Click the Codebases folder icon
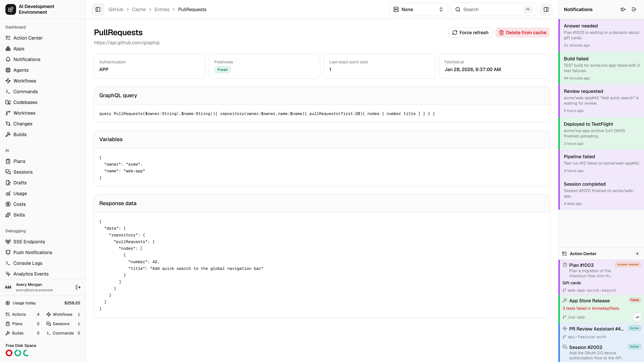The image size is (644, 362). [8, 102]
